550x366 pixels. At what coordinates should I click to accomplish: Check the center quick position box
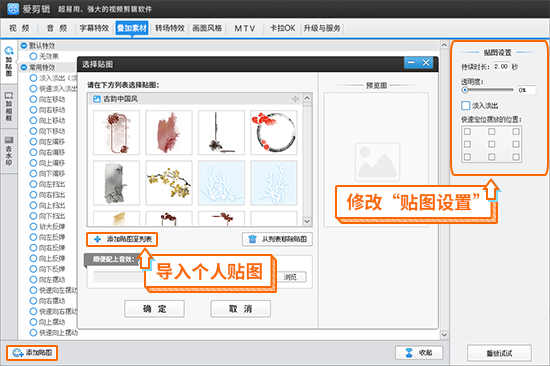tap(491, 144)
